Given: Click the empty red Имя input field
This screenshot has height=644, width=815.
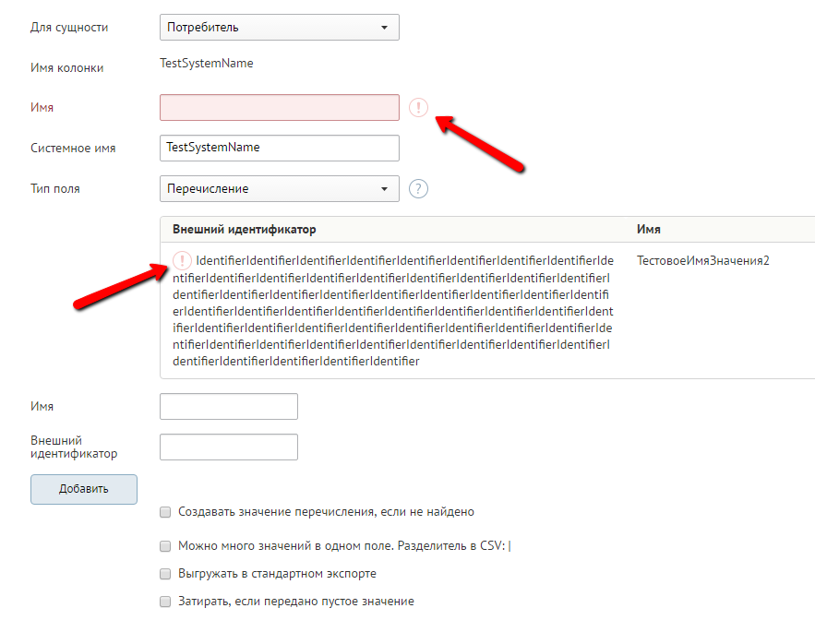Looking at the screenshot, I should [x=279, y=108].
